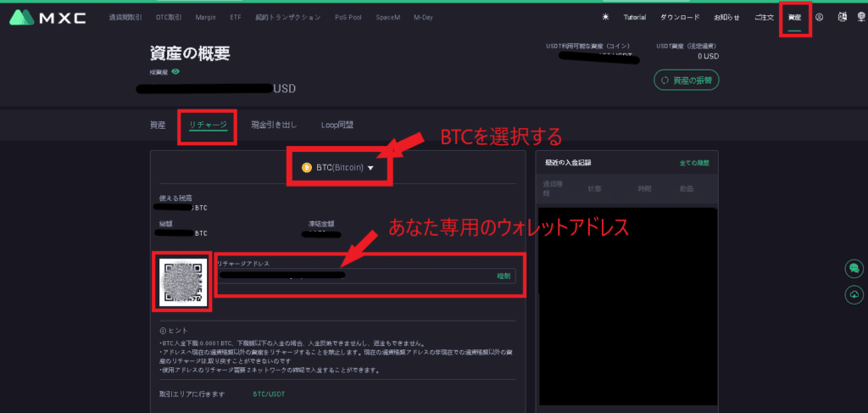Open the ご注文 orders menu
Screen dimensions: 868x413
coord(764,17)
